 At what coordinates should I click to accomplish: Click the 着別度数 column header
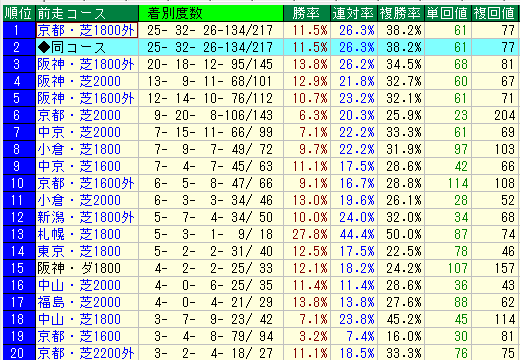[x=211, y=14]
